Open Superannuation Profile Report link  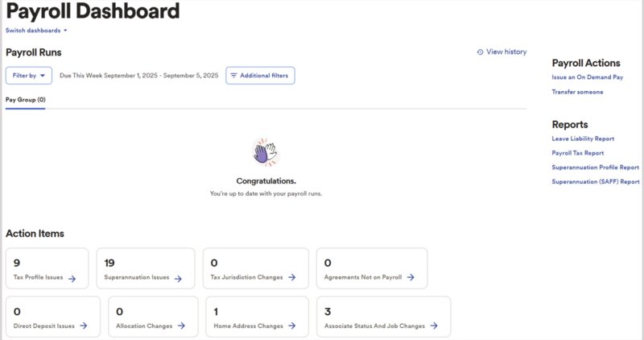(595, 168)
